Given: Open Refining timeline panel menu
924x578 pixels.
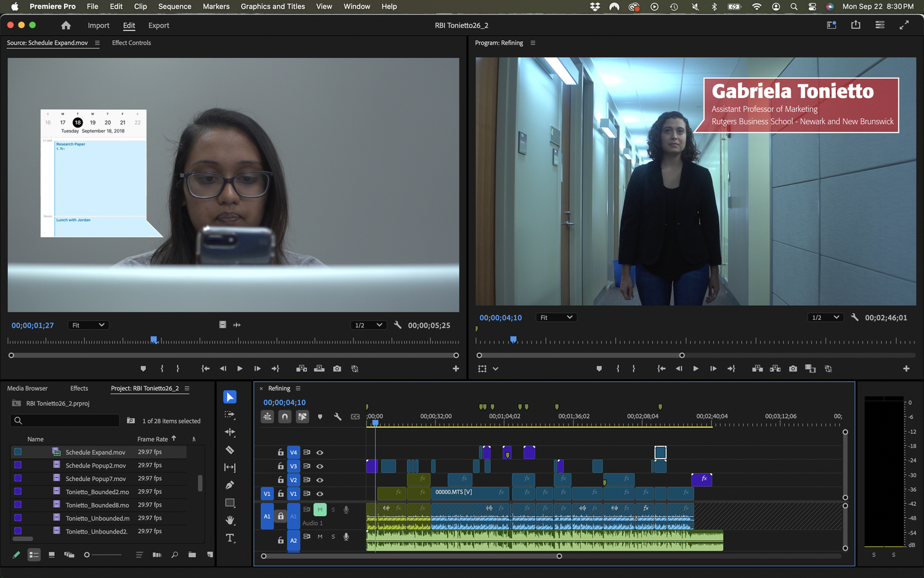Looking at the screenshot, I should pyautogui.click(x=298, y=388).
